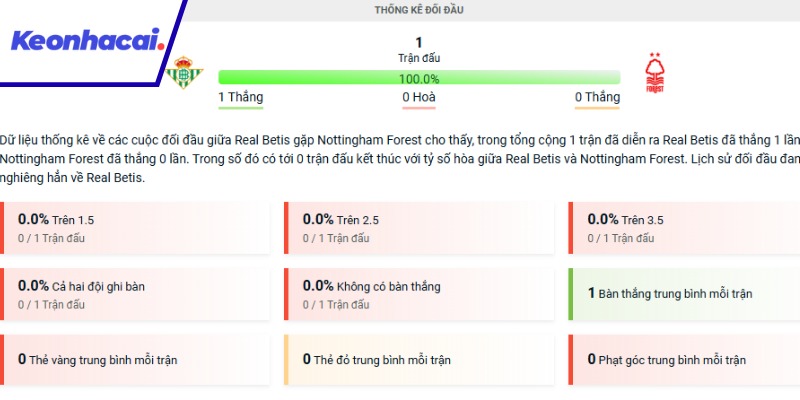The width and height of the screenshot is (800, 400).
Task: Click the '1 Trận đấu' match count
Action: pos(418,50)
